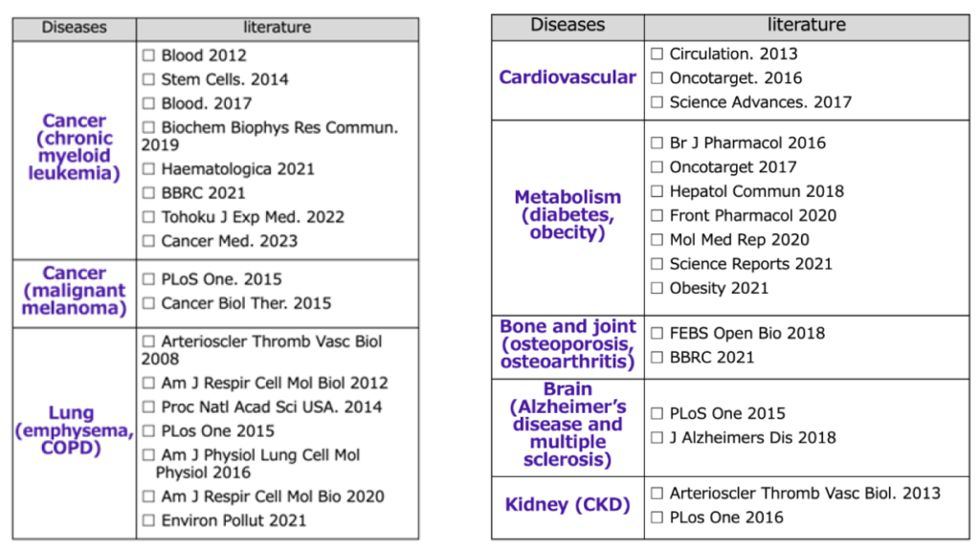Check the Blood 2012 checkbox

click(148, 56)
